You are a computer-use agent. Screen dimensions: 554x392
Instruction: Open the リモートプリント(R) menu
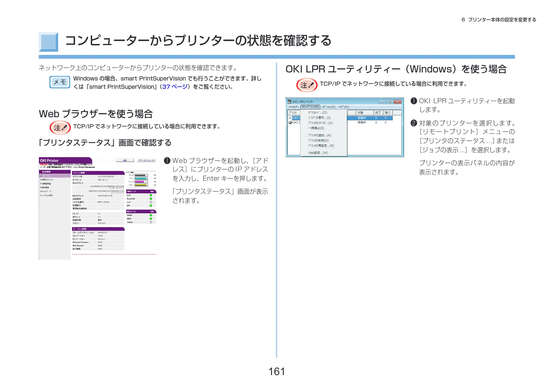[310, 107]
